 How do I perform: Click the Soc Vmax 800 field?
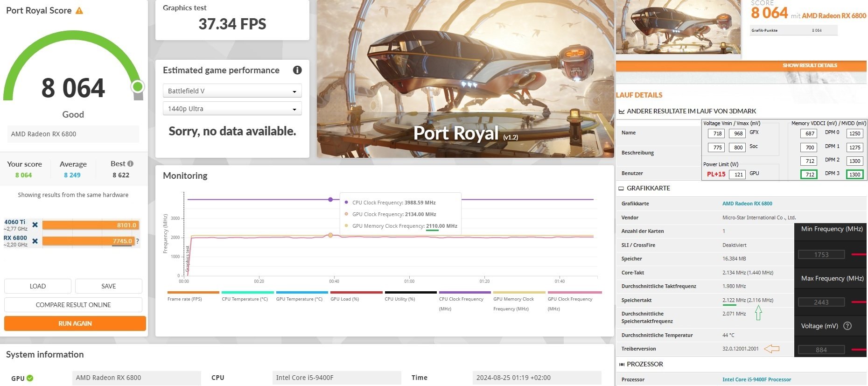click(738, 147)
